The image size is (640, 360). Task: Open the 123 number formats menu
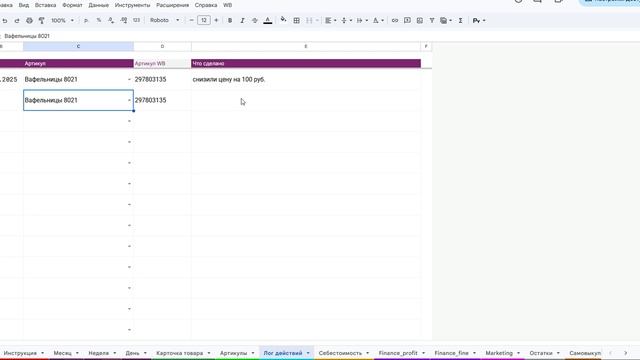(x=136, y=20)
